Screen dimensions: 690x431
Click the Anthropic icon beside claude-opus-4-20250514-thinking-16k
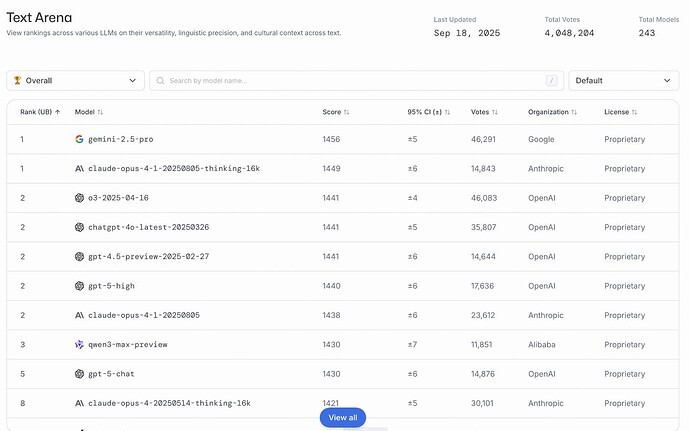pos(79,403)
